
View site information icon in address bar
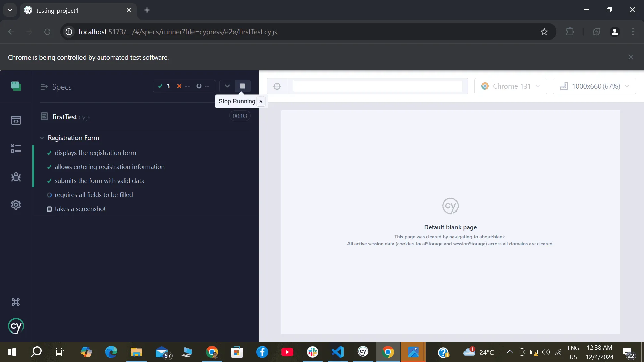[69, 32]
